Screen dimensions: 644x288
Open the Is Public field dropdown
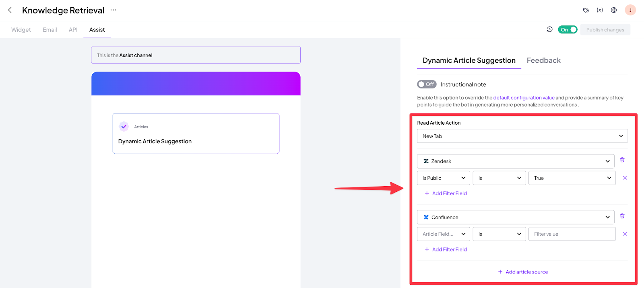pyautogui.click(x=444, y=178)
